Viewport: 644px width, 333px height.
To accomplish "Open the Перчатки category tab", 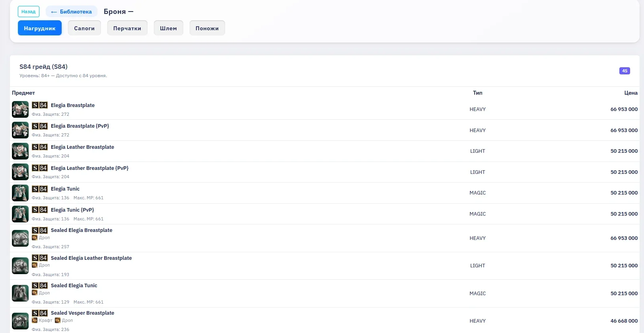I will 127,28.
